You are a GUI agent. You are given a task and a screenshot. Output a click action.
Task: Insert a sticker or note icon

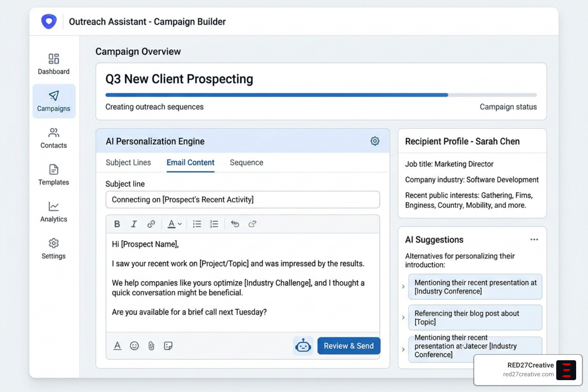coord(168,346)
